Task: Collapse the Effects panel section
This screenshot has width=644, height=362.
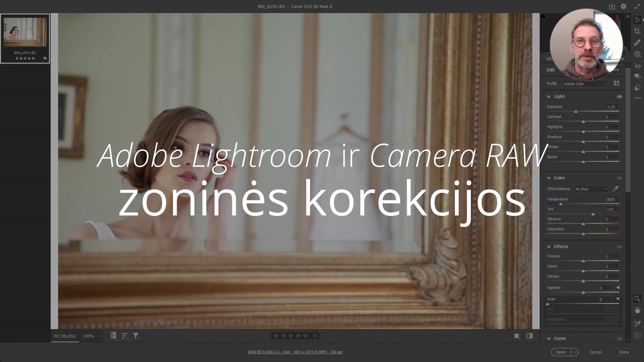Action: click(549, 247)
